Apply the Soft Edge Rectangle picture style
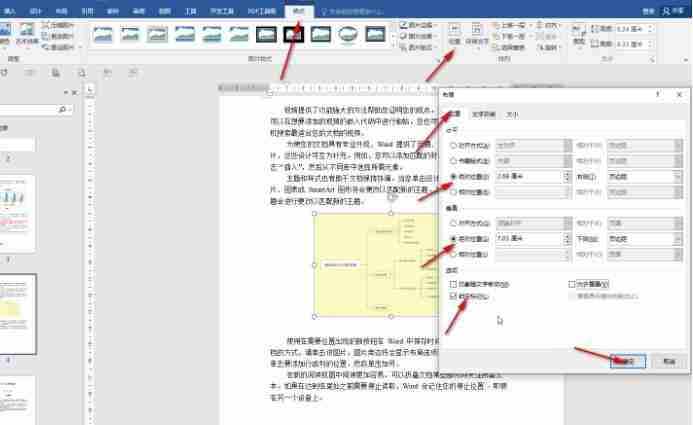 tap(239, 34)
